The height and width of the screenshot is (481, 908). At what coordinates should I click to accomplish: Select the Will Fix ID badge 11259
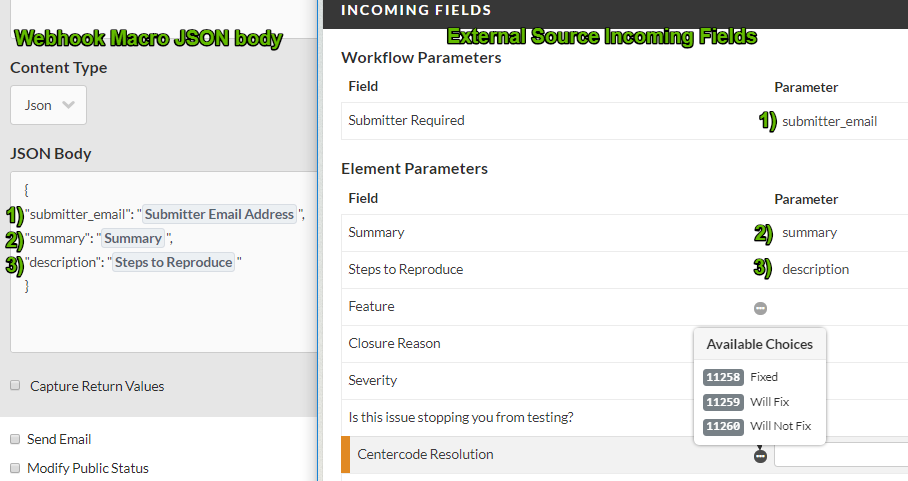723,402
